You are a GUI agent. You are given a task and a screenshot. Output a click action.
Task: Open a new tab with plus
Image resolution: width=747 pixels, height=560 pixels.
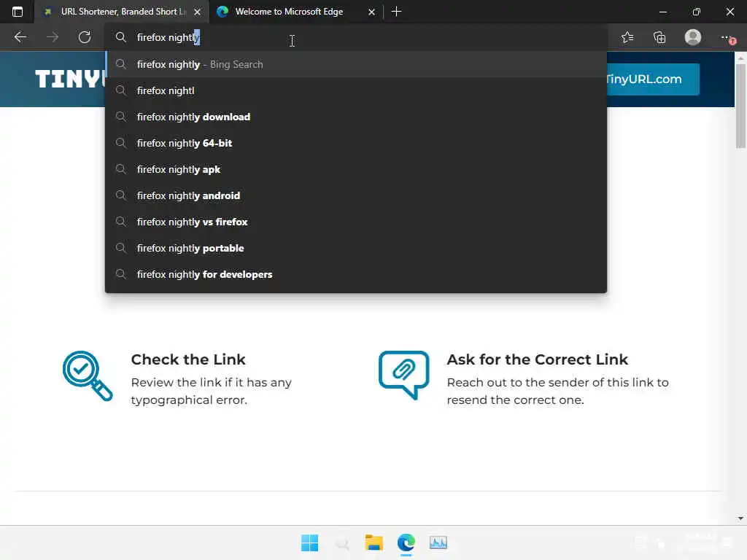(396, 12)
